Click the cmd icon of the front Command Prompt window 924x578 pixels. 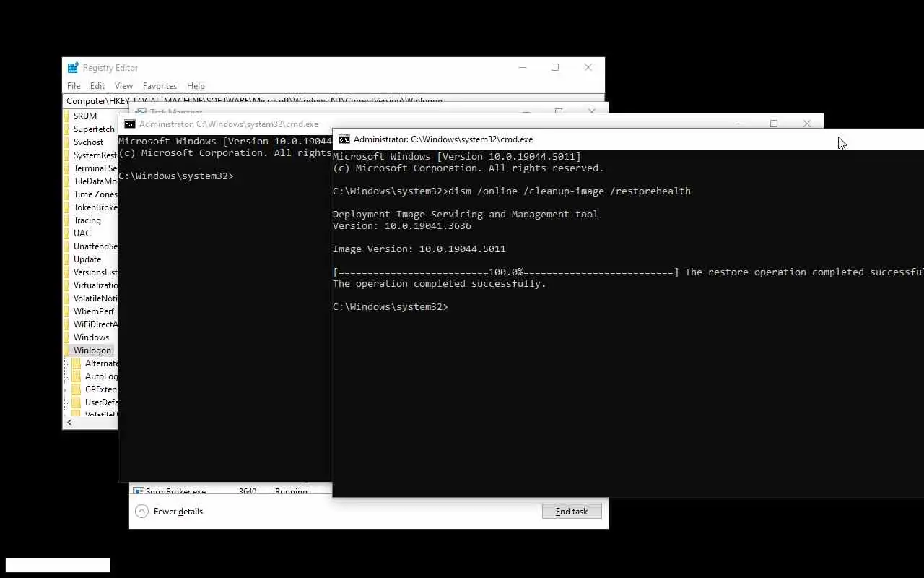click(344, 139)
